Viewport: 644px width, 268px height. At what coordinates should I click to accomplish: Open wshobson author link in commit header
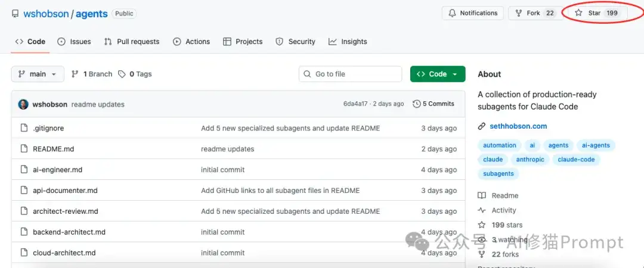click(49, 104)
